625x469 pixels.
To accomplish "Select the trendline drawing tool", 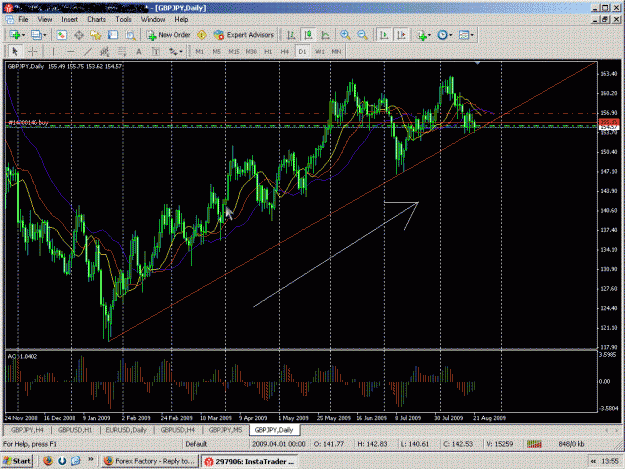I will pos(88,51).
